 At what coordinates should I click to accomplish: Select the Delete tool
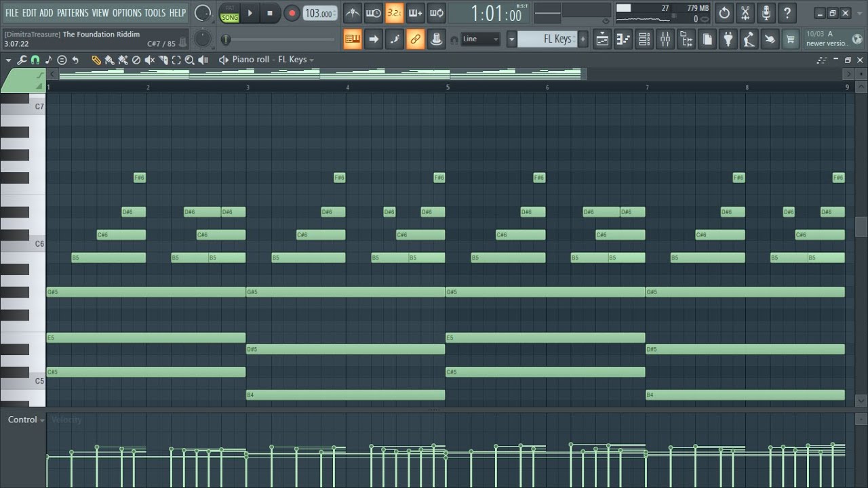pyautogui.click(x=136, y=60)
